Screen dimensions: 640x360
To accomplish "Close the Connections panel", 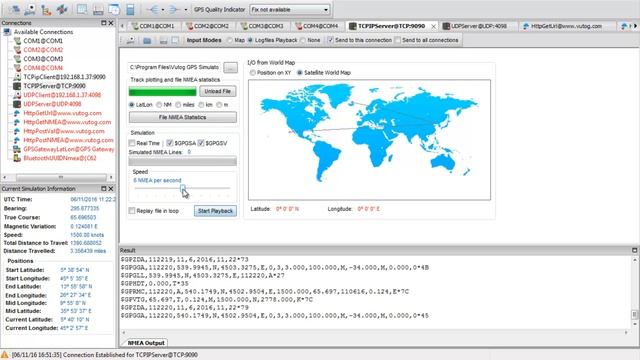I will 111,23.
